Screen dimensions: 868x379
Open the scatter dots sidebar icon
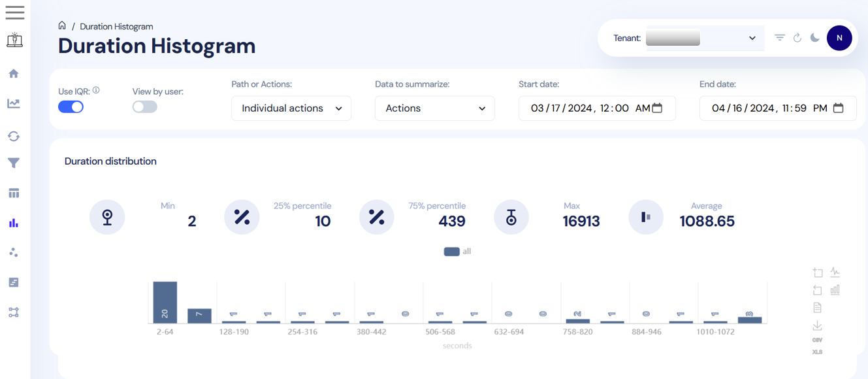tap(14, 252)
